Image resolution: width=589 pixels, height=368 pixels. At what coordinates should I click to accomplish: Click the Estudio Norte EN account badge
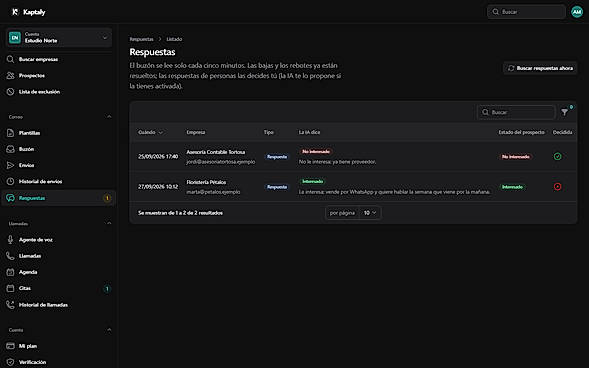coord(15,38)
